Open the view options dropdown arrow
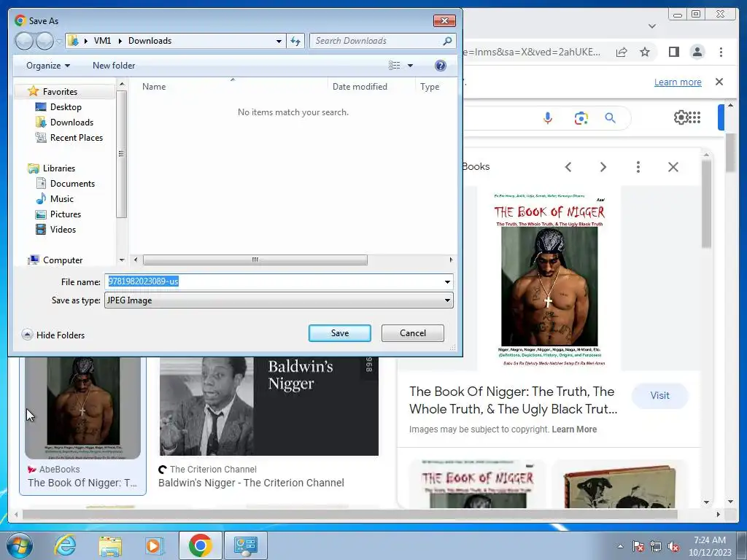Image resolution: width=747 pixels, height=560 pixels. (410, 66)
